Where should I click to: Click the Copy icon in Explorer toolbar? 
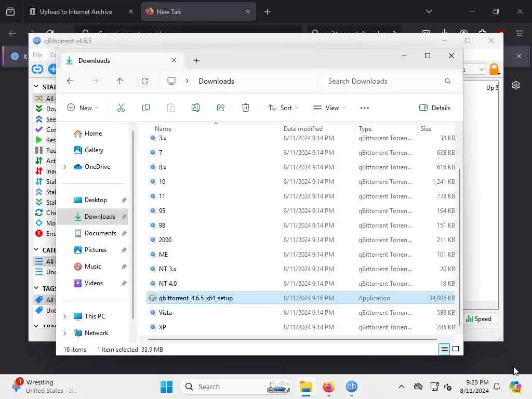point(146,108)
